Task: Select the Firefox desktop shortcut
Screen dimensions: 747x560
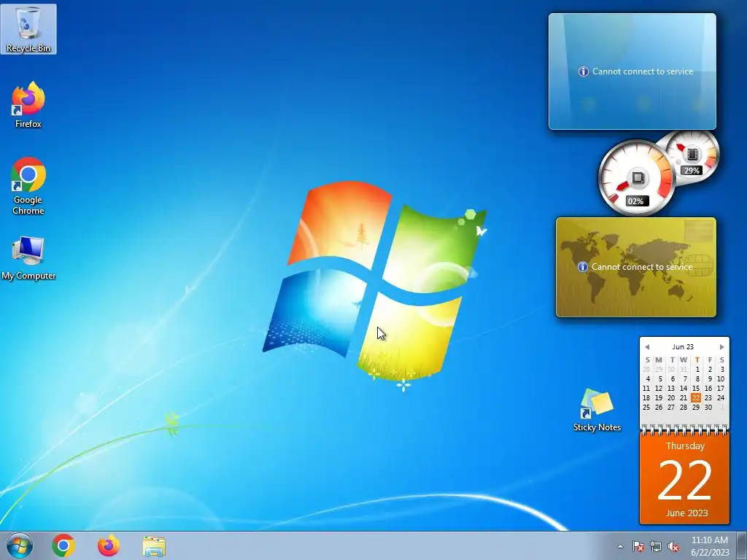Action: click(28, 105)
